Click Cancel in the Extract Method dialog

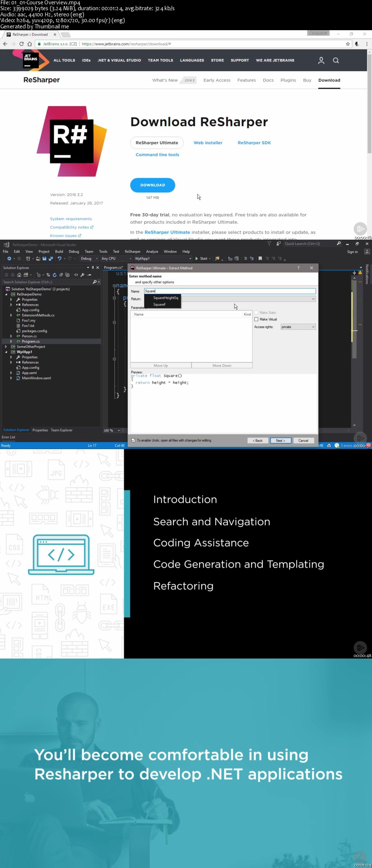coord(303,440)
